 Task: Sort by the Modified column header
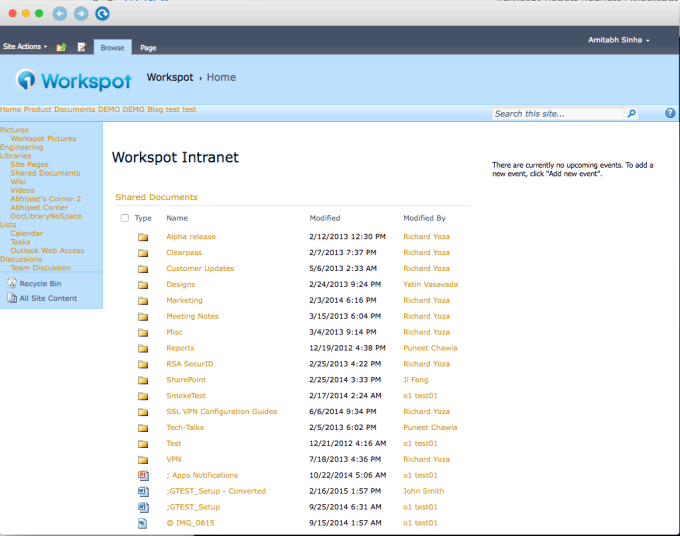point(325,218)
